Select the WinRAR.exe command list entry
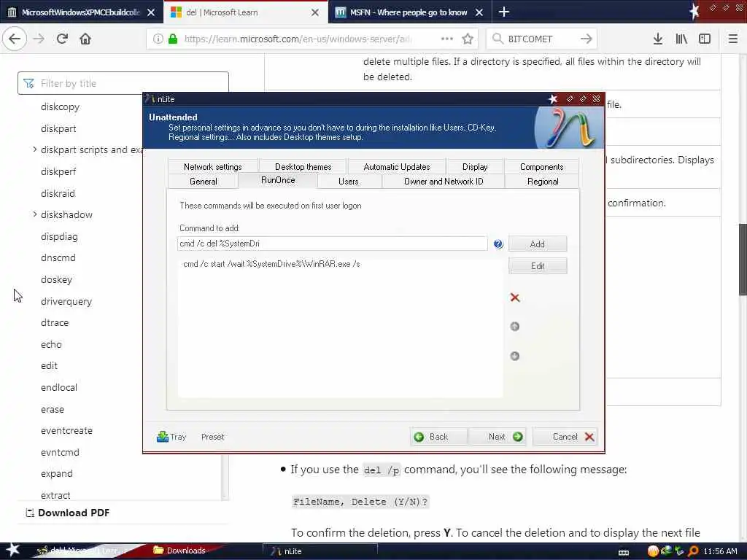This screenshot has width=747, height=560. pos(271,264)
